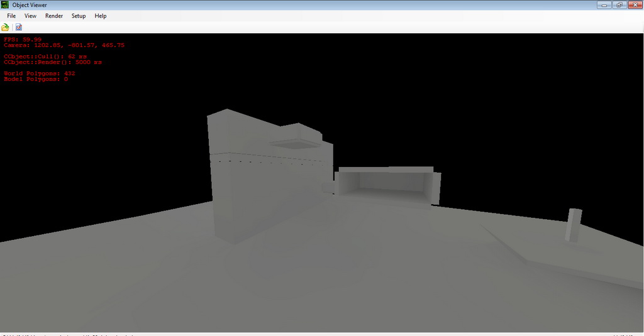Screen dimensions: 644x336
Task: Open the File menu
Action: (x=11, y=16)
